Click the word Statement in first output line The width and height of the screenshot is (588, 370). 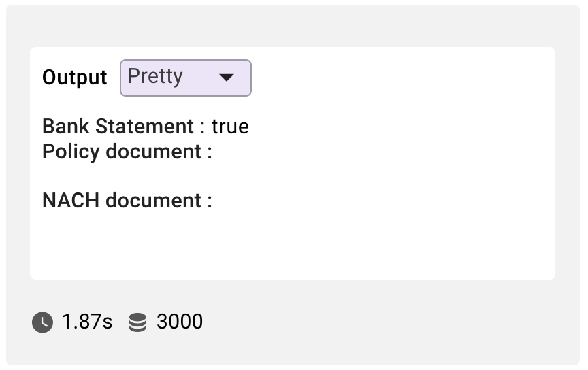pos(145,126)
